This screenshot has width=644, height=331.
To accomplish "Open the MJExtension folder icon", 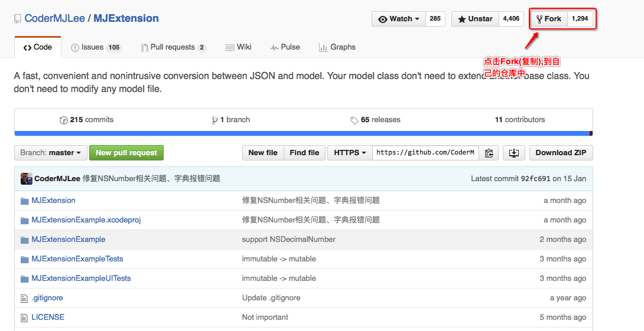I will pos(25,201).
